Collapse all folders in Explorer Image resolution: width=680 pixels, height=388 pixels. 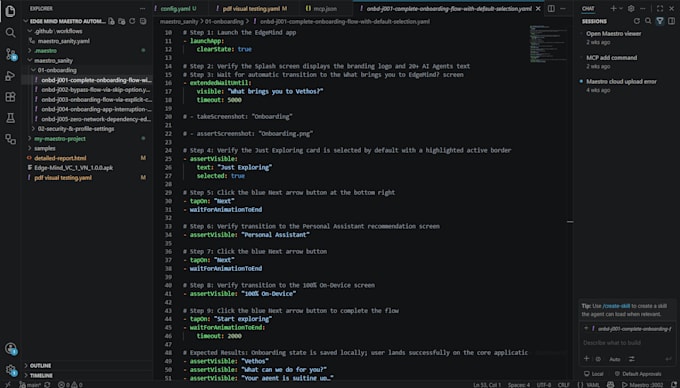click(x=143, y=21)
